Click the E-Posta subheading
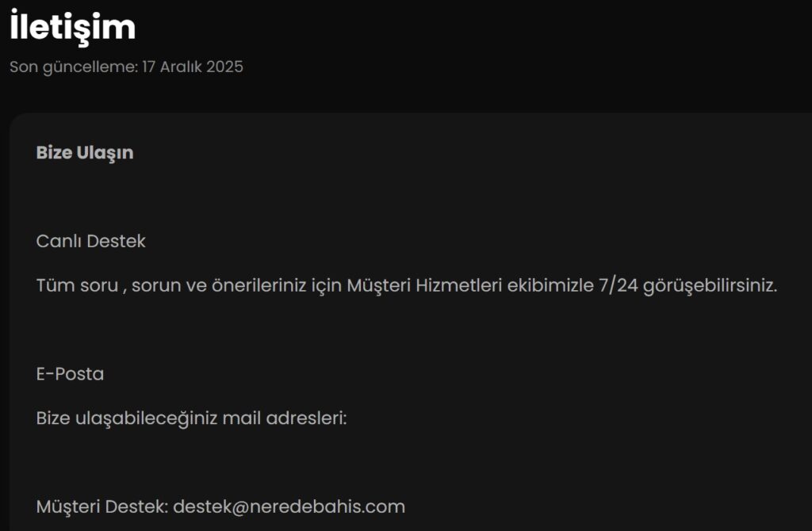The width and height of the screenshot is (812, 531). pyautogui.click(x=70, y=374)
